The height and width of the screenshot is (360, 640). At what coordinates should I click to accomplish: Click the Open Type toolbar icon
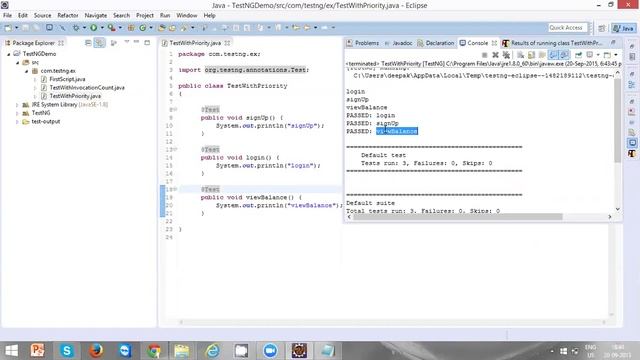tap(162, 28)
